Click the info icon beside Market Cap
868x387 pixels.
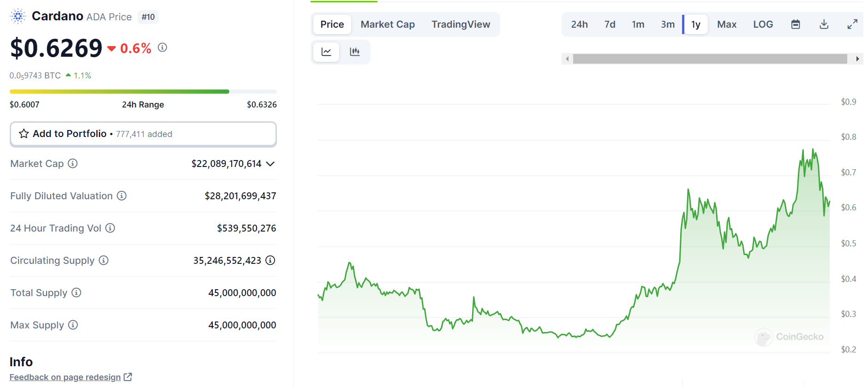tap(73, 164)
